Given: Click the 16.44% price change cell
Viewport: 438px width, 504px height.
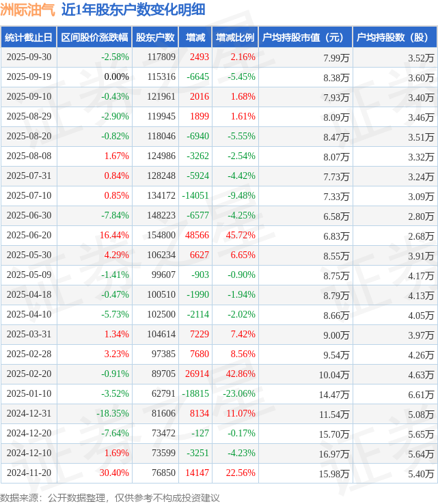Looking at the screenshot, I should 114,236.
